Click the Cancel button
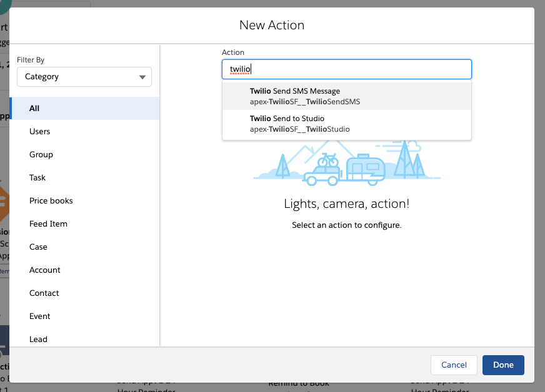 coord(454,365)
